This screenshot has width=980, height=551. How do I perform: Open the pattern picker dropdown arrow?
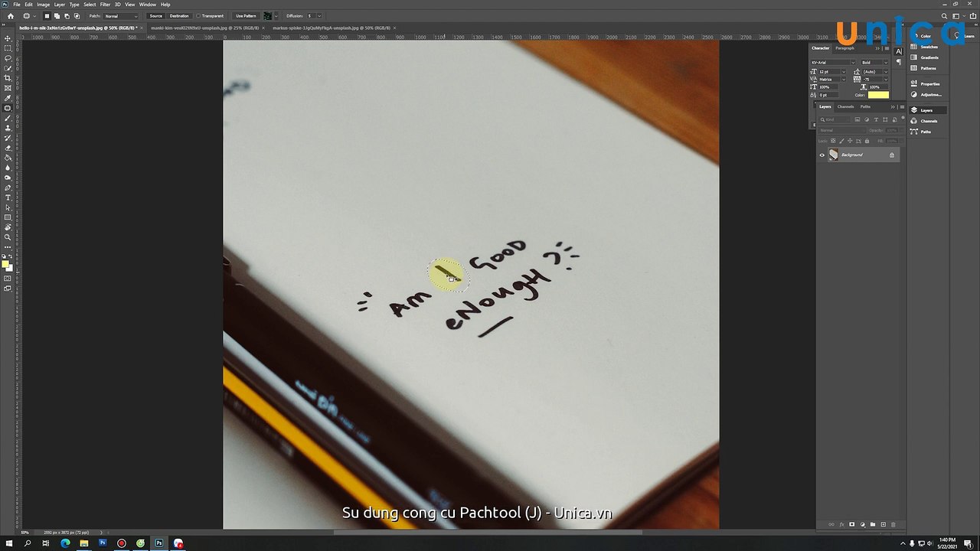(x=276, y=16)
